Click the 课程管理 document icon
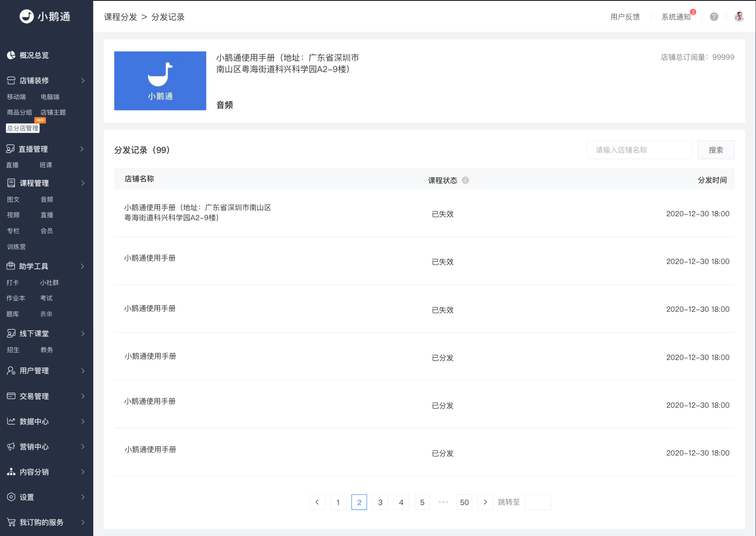Viewport: 756px width, 536px height. (11, 183)
